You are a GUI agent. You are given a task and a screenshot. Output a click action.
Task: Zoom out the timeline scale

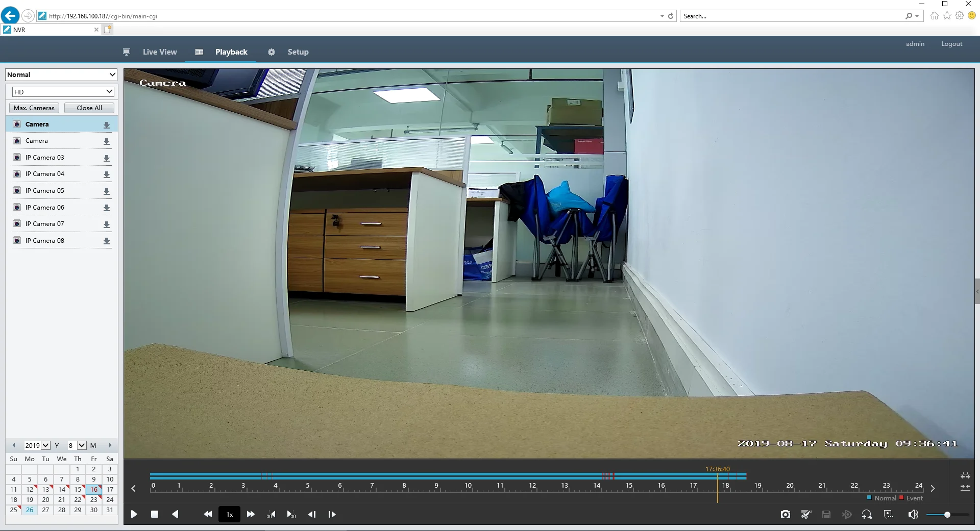(x=965, y=488)
